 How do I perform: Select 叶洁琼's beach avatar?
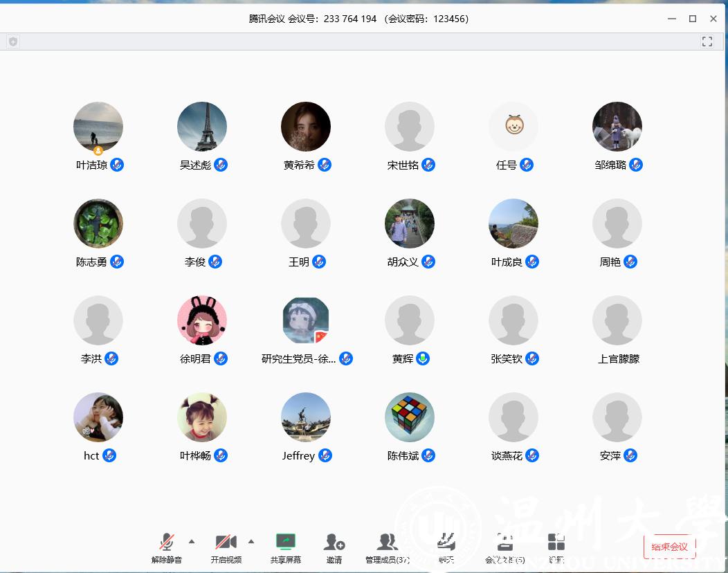tap(98, 126)
